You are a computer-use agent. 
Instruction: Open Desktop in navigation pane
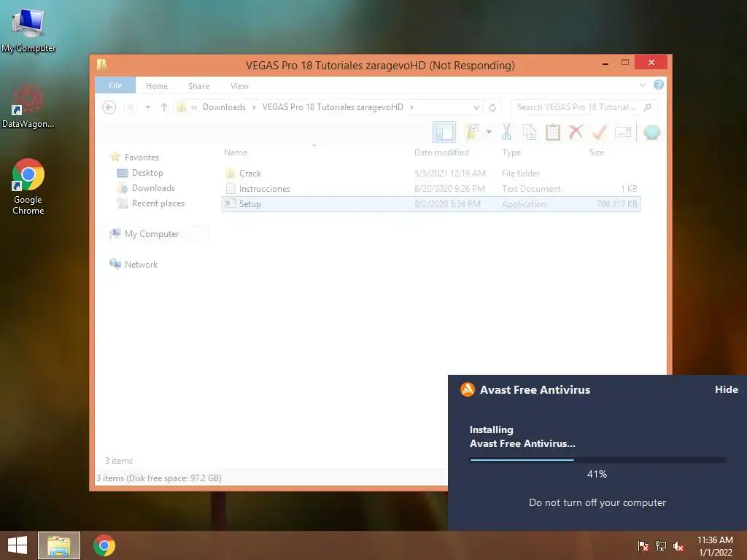click(x=147, y=172)
